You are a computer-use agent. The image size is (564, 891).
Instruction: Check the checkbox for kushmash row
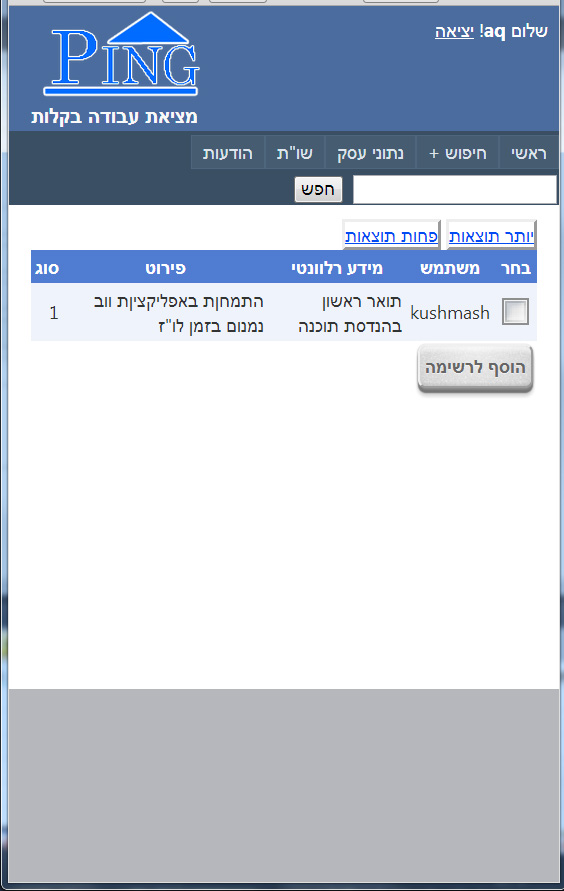[515, 311]
